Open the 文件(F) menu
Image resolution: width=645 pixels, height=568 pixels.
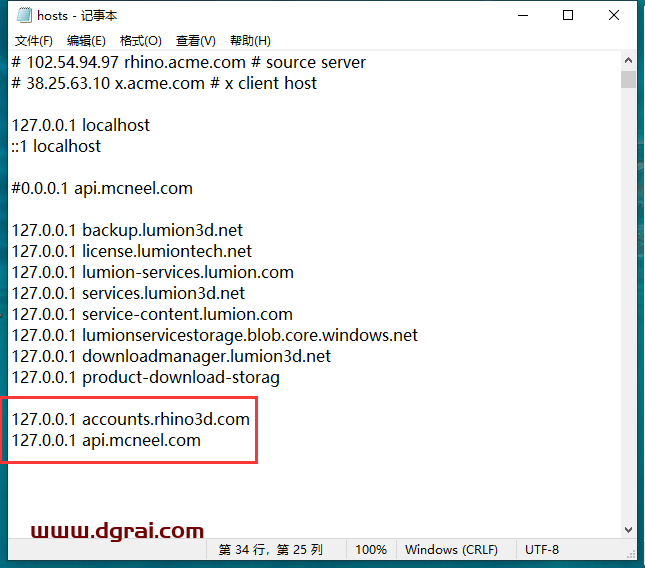click(34, 41)
